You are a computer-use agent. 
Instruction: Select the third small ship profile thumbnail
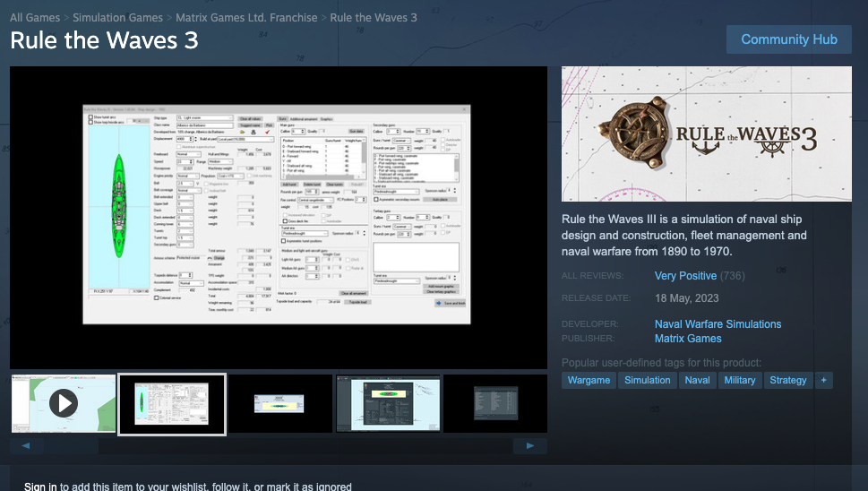click(x=280, y=403)
